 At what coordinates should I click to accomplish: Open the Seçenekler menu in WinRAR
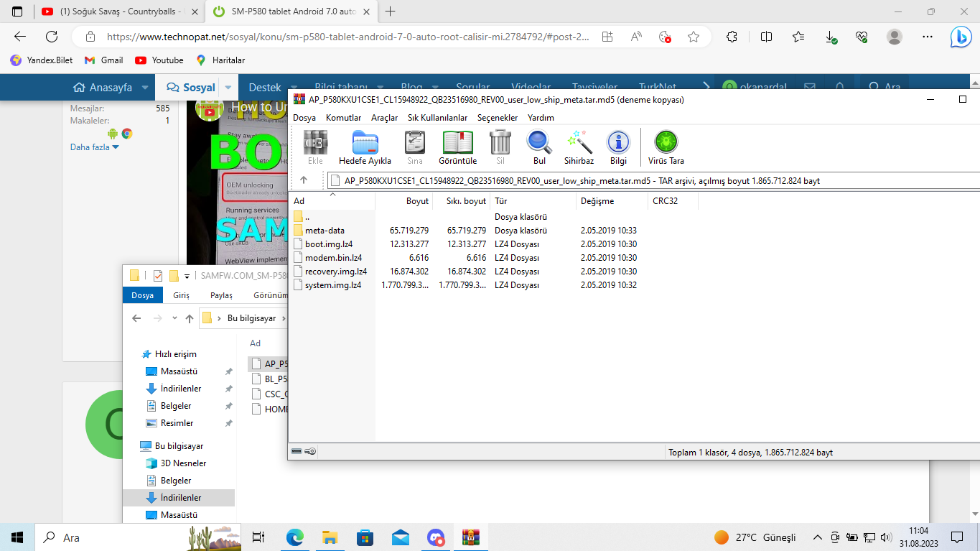(498, 117)
